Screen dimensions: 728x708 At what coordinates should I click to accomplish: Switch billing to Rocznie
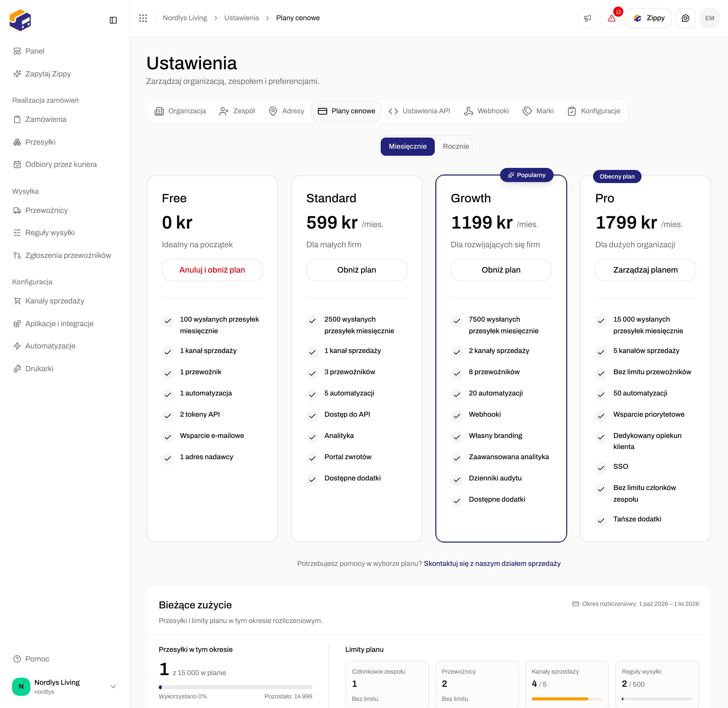[456, 146]
